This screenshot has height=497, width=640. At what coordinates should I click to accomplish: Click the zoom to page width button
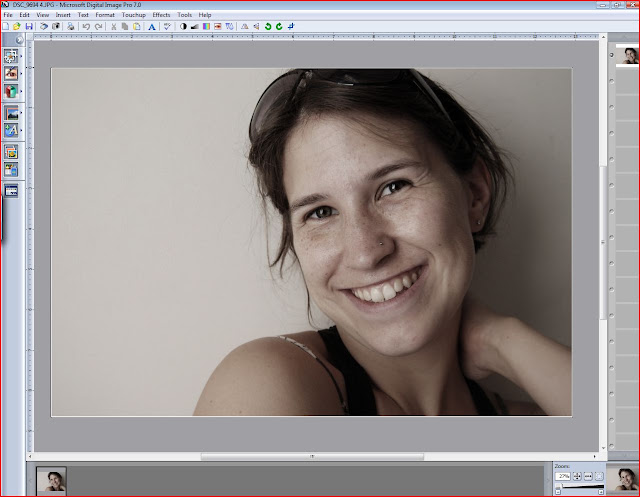click(588, 476)
